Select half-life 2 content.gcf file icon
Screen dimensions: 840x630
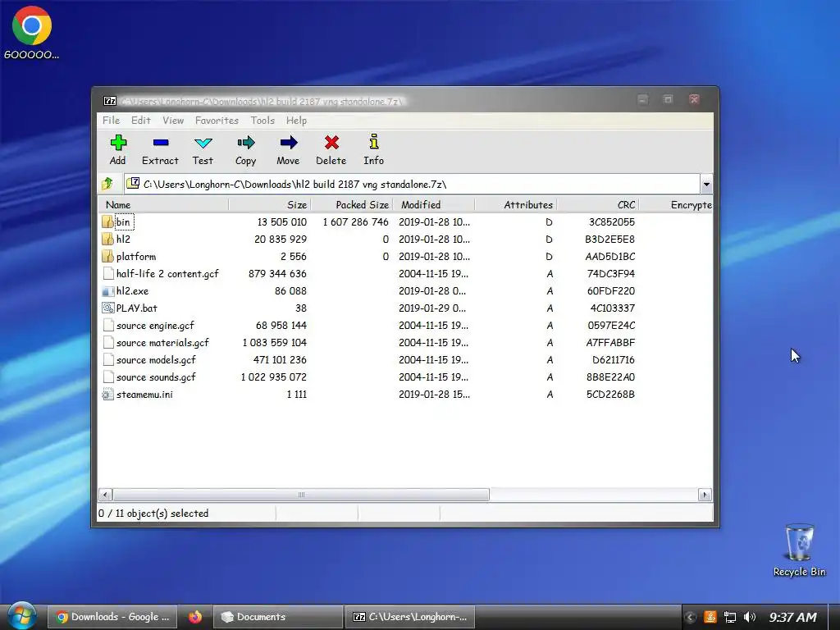107,274
